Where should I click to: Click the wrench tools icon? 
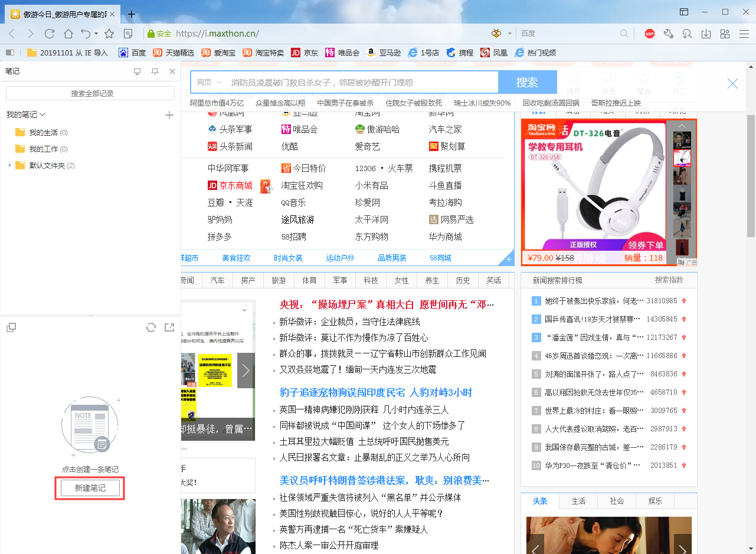tap(669, 34)
